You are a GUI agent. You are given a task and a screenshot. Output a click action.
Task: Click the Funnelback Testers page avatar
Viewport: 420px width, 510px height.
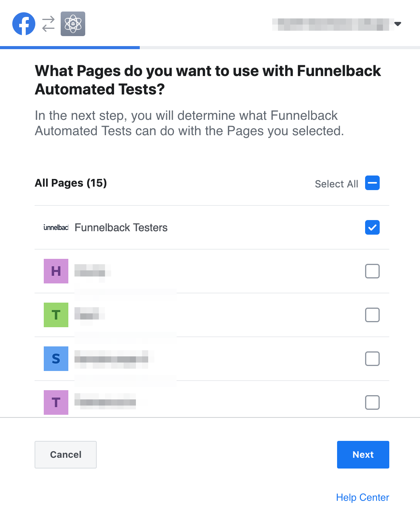(56, 227)
